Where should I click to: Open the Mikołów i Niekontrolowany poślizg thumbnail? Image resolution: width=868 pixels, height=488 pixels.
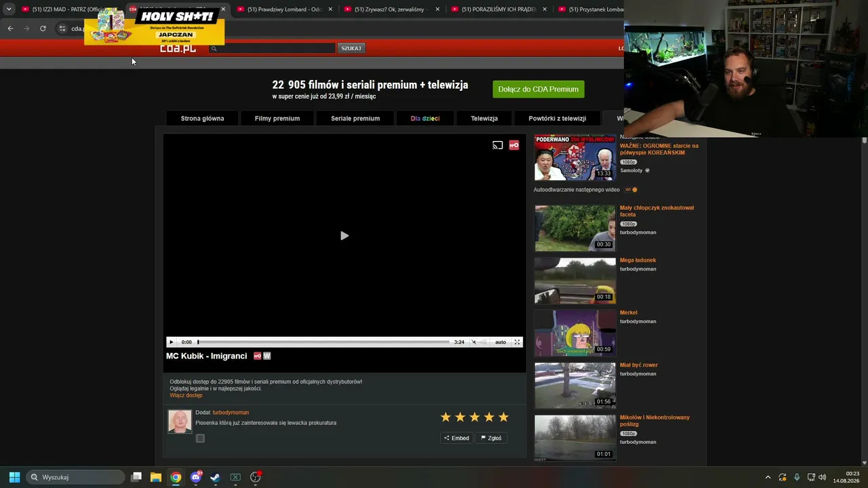coord(575,438)
